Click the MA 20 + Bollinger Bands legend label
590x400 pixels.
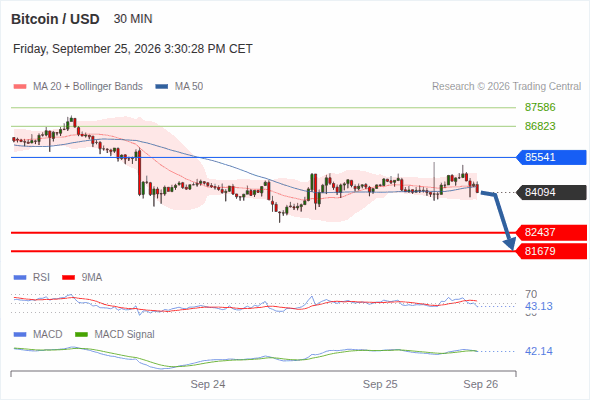[x=88, y=87]
